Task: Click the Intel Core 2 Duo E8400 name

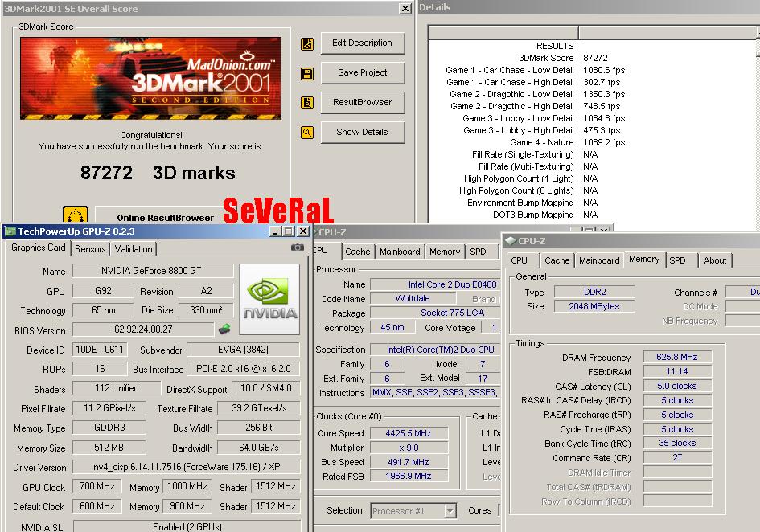Action: pos(435,285)
